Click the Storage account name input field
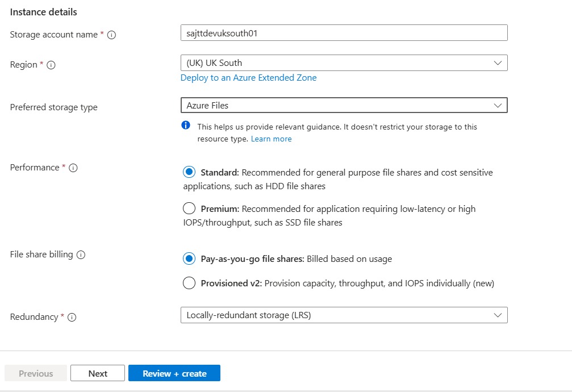572x392 pixels. (343, 33)
